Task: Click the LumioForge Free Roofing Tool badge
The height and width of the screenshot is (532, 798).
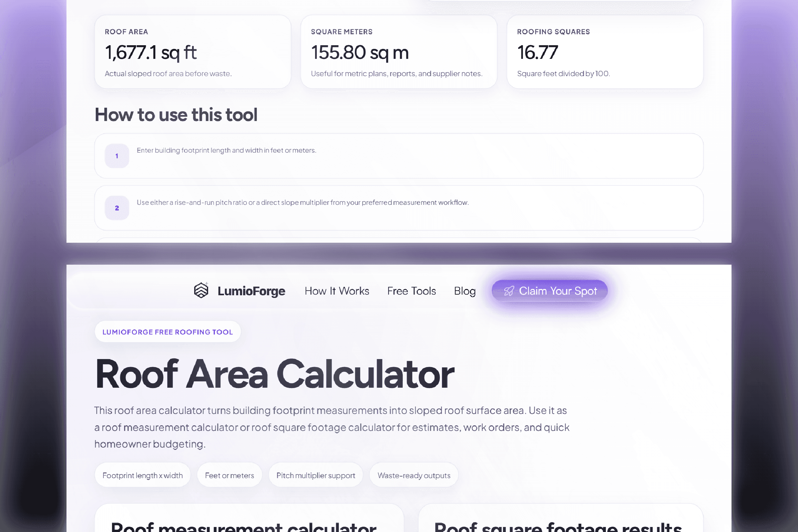Action: [x=168, y=332]
